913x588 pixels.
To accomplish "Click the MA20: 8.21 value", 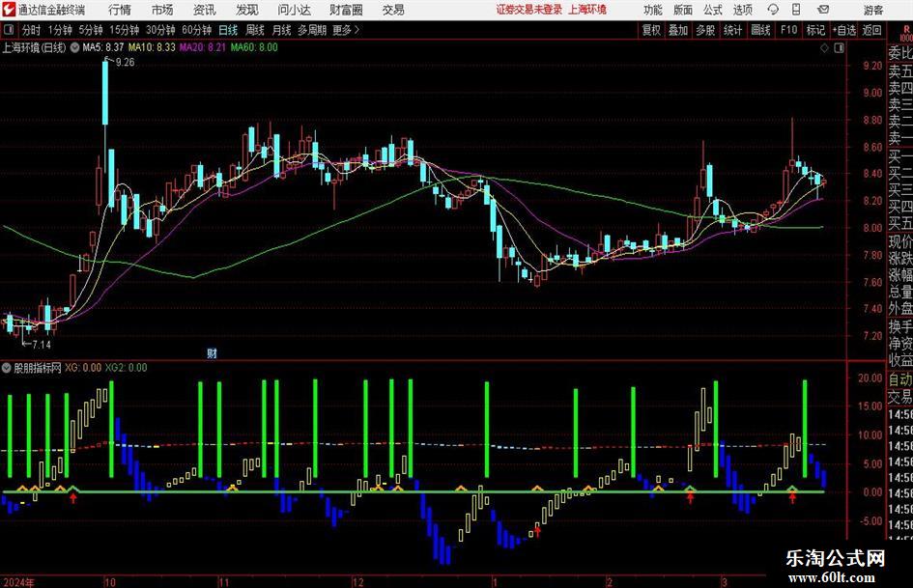I will (x=202, y=47).
